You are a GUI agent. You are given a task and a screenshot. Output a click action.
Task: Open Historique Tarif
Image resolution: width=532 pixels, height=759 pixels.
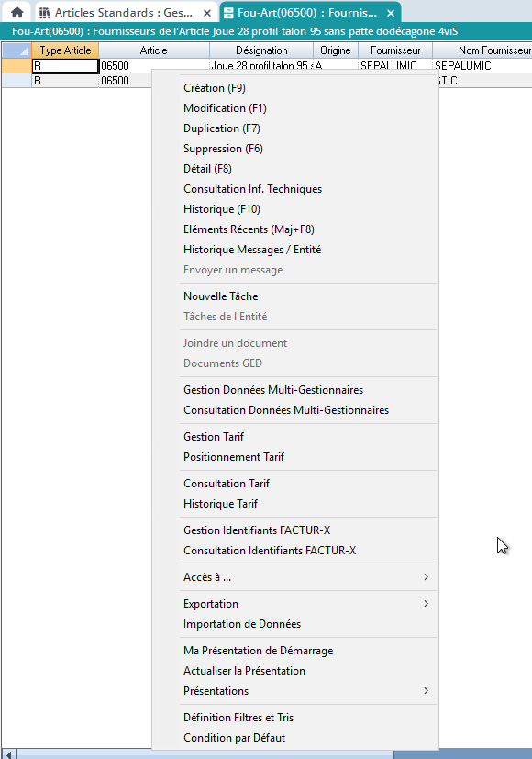click(x=220, y=504)
